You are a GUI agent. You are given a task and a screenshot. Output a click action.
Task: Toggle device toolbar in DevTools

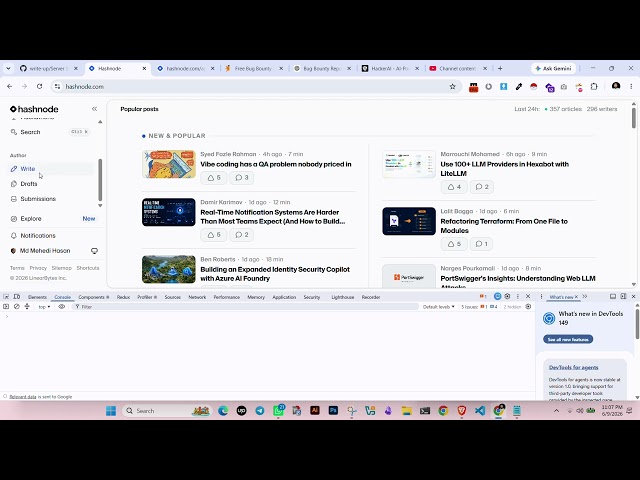pyautogui.click(x=17, y=297)
